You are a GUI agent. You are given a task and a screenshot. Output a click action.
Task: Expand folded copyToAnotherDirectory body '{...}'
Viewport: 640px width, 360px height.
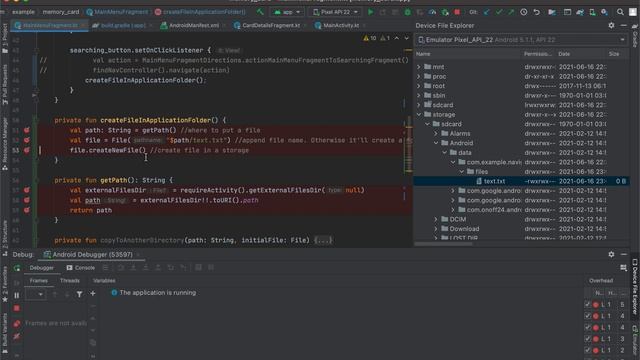[323, 240]
